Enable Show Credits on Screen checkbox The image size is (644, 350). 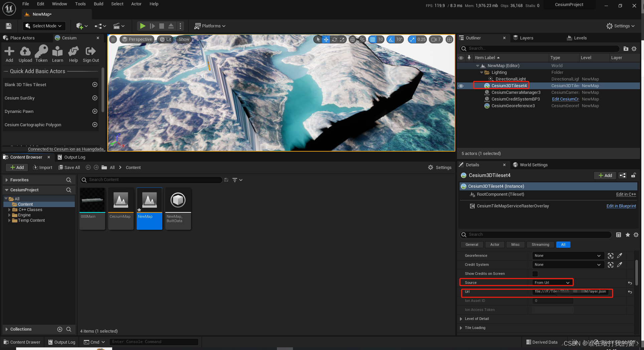(535, 274)
